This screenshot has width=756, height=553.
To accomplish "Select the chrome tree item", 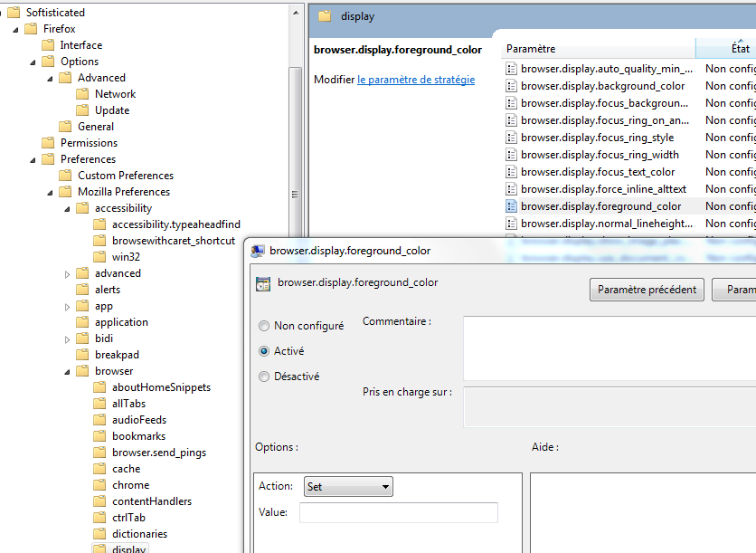I will click(x=130, y=485).
